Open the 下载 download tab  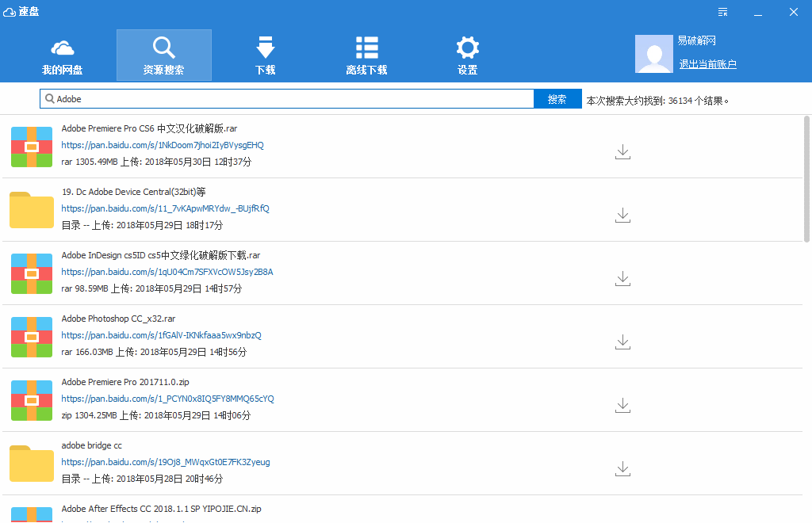(x=265, y=56)
